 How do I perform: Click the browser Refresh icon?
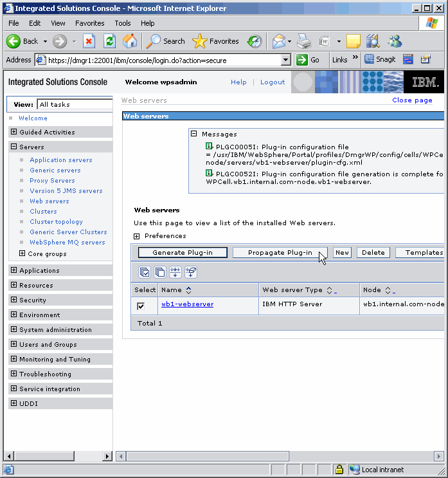109,41
